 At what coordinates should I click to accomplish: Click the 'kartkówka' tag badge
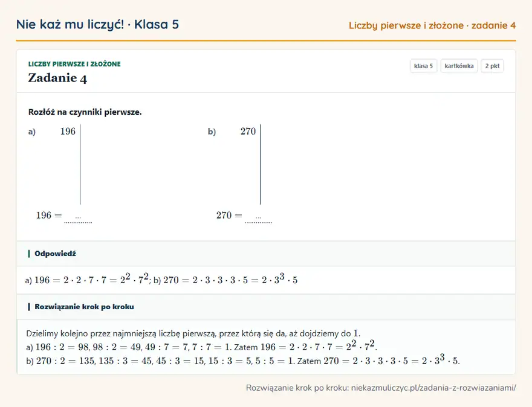click(x=459, y=66)
